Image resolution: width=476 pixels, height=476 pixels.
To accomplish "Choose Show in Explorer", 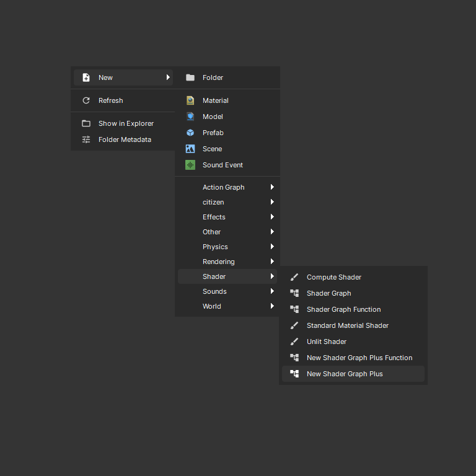I will 126,123.
